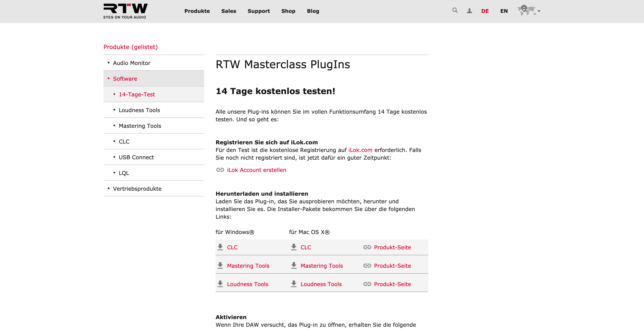Click 'Herunterladen und installieren' heading

pyautogui.click(x=262, y=194)
